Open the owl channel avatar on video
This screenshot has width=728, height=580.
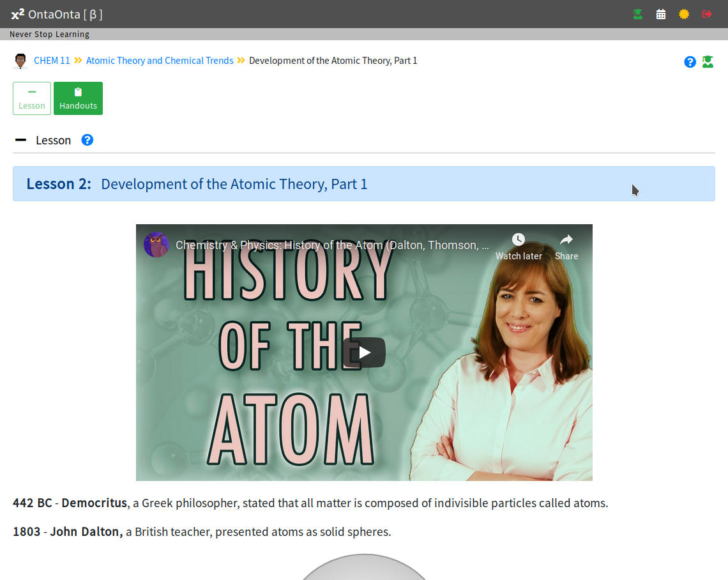pyautogui.click(x=156, y=245)
